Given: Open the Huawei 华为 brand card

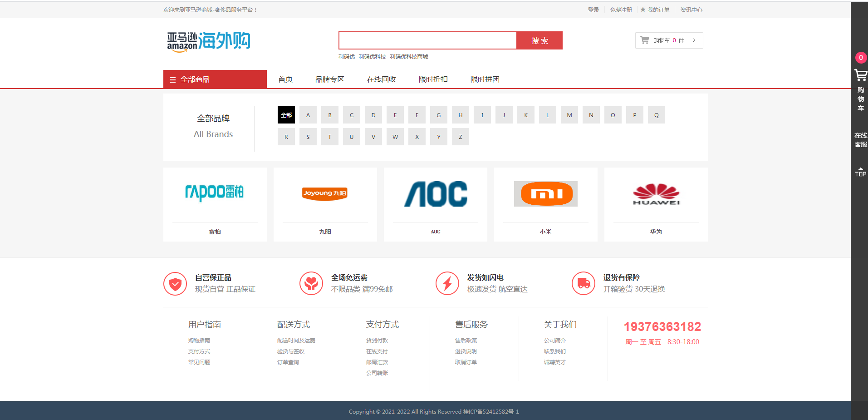Looking at the screenshot, I should tap(656, 204).
